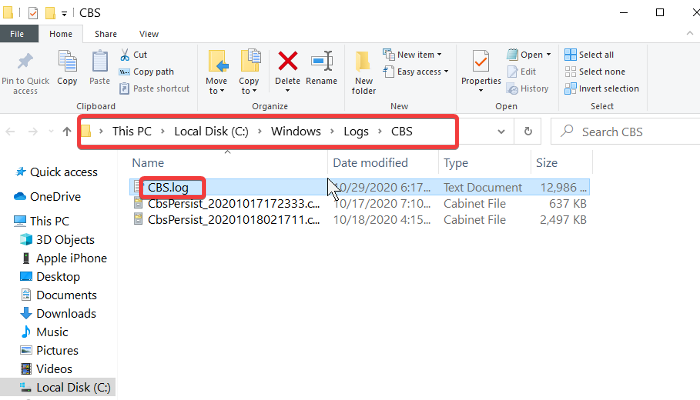
Task: Click Edit in the ribbon
Action: coord(521,71)
